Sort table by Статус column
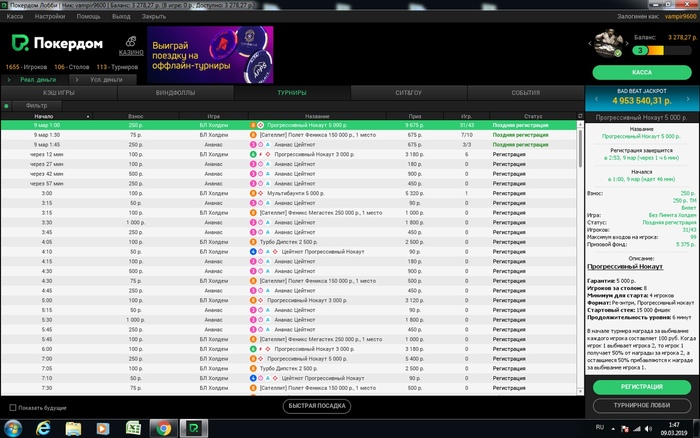 tap(533, 116)
